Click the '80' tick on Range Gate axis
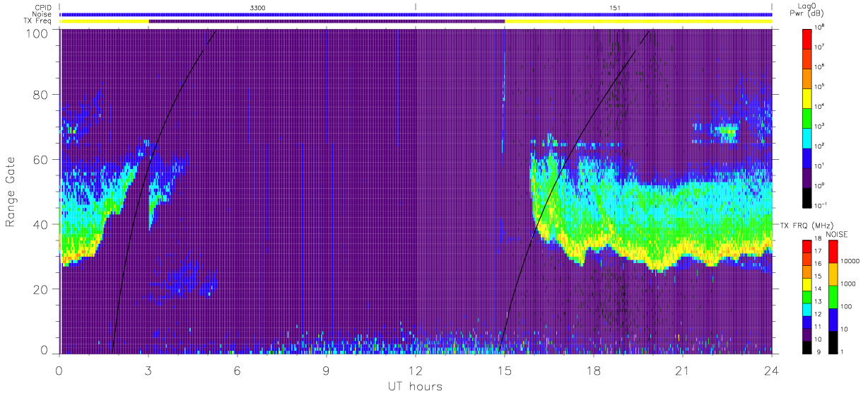 click(x=41, y=95)
